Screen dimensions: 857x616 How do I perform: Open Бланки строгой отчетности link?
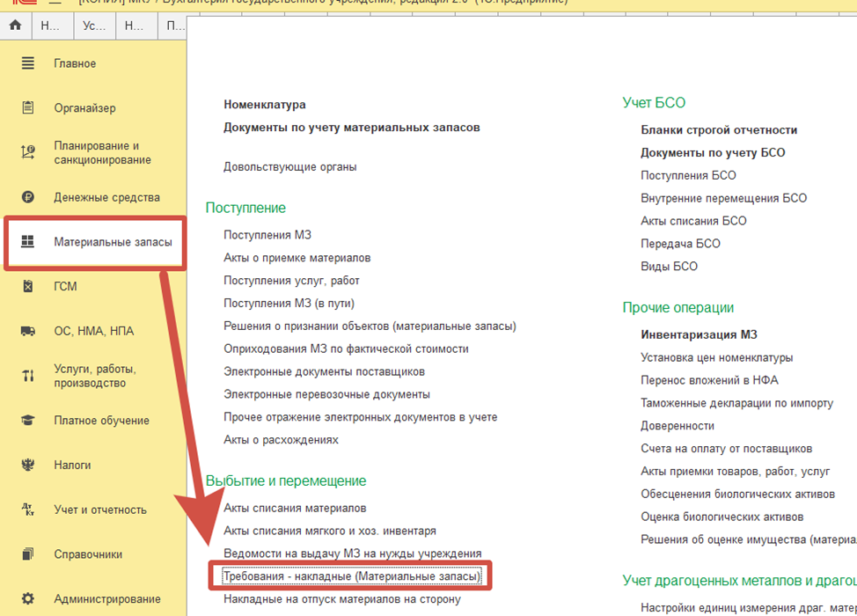[719, 130]
